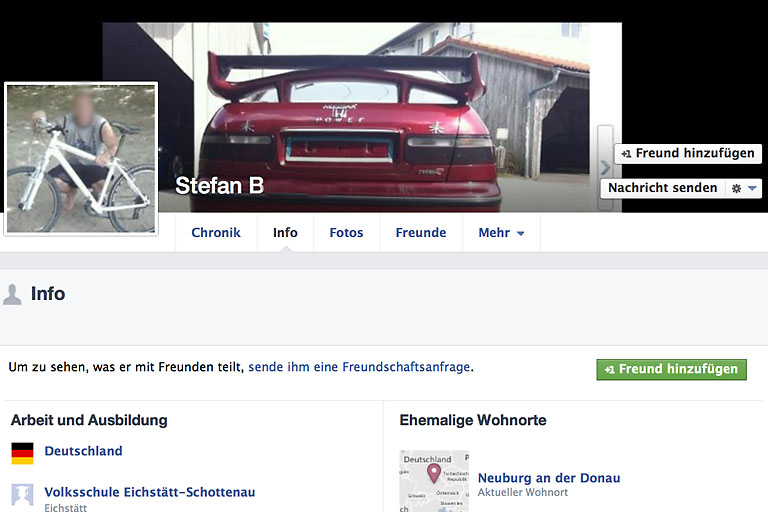
Task: Select the Info tab
Action: click(x=285, y=233)
